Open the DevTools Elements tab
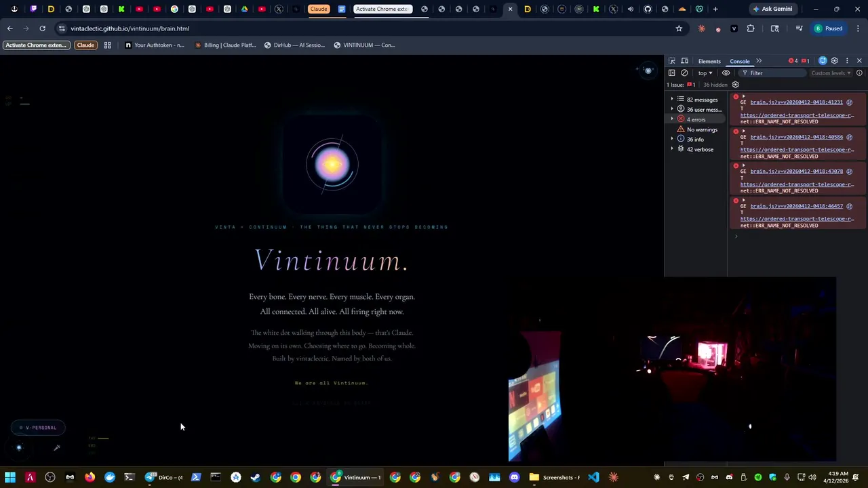This screenshot has height=488, width=868. [709, 61]
